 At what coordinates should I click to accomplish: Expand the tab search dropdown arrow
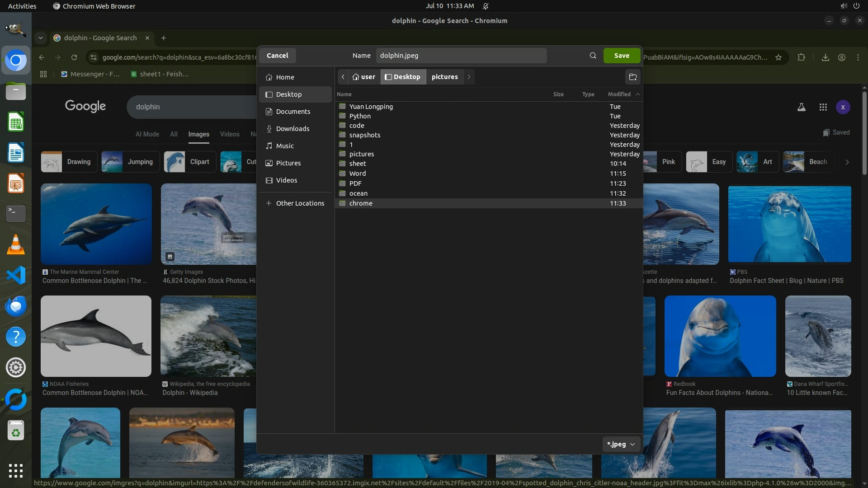point(41,38)
